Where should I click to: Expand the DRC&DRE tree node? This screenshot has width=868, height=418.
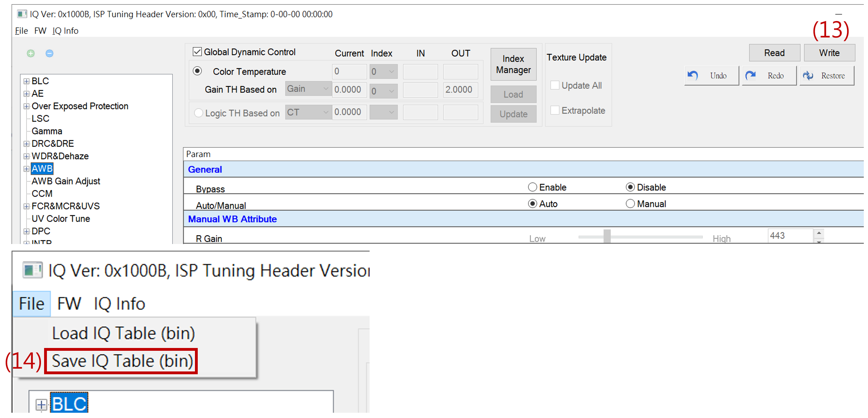point(26,144)
